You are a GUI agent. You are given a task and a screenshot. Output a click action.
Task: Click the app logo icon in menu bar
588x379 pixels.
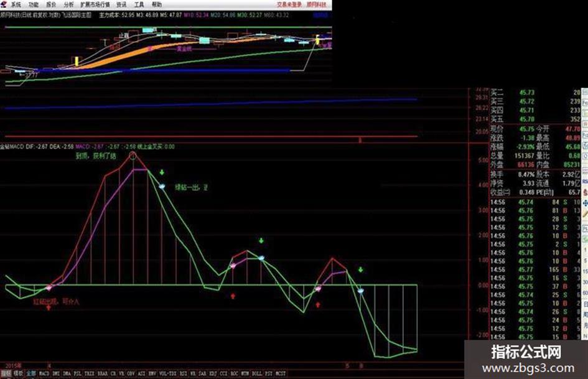pyautogui.click(x=3, y=4)
